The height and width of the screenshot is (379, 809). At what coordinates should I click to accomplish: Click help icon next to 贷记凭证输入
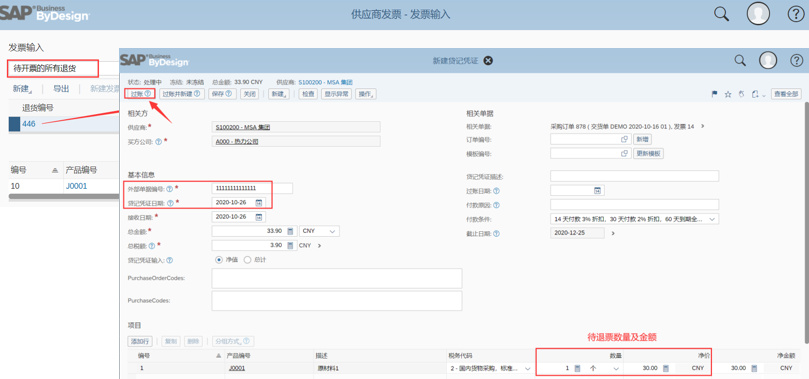pos(170,260)
